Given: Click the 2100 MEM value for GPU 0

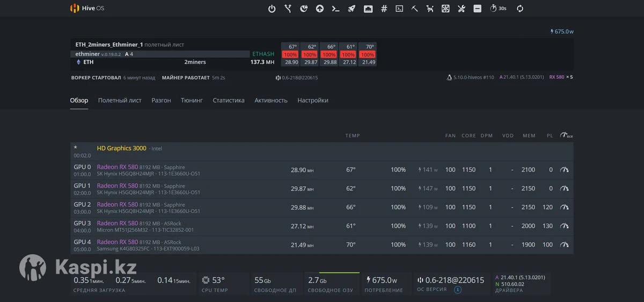Looking at the screenshot, I should (528, 170).
